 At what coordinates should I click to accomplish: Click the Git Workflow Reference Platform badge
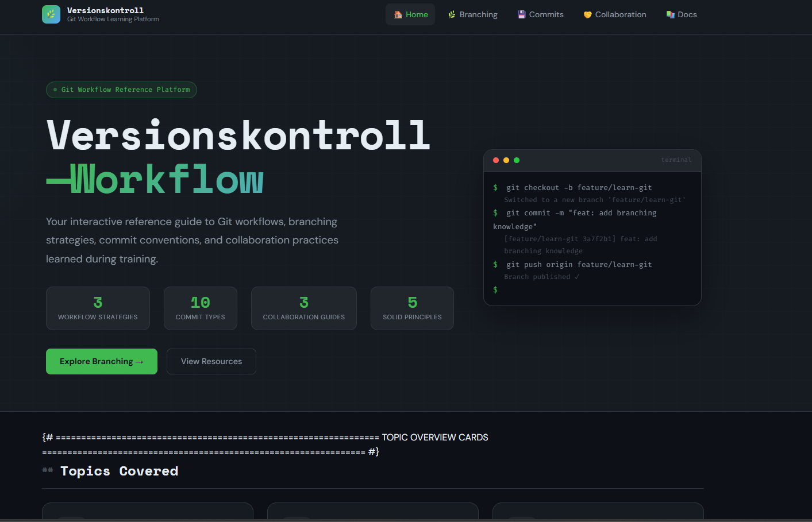(121, 90)
